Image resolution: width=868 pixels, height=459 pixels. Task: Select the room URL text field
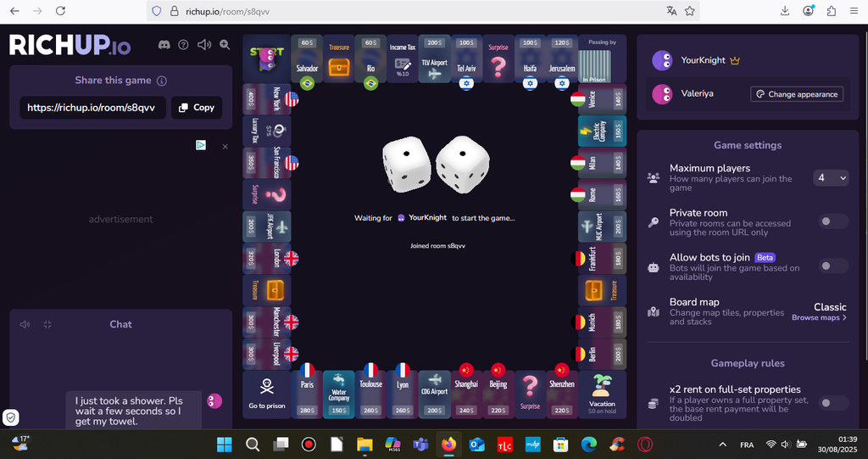tap(92, 108)
